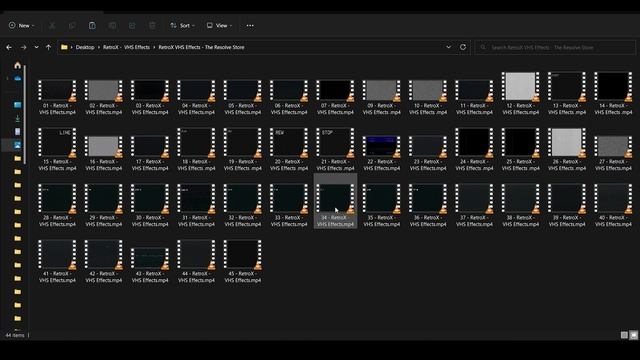Screen dimensions: 640x360
Task: Select 28 - RetroX - VHS Effects.mp4
Action: coord(57,205)
